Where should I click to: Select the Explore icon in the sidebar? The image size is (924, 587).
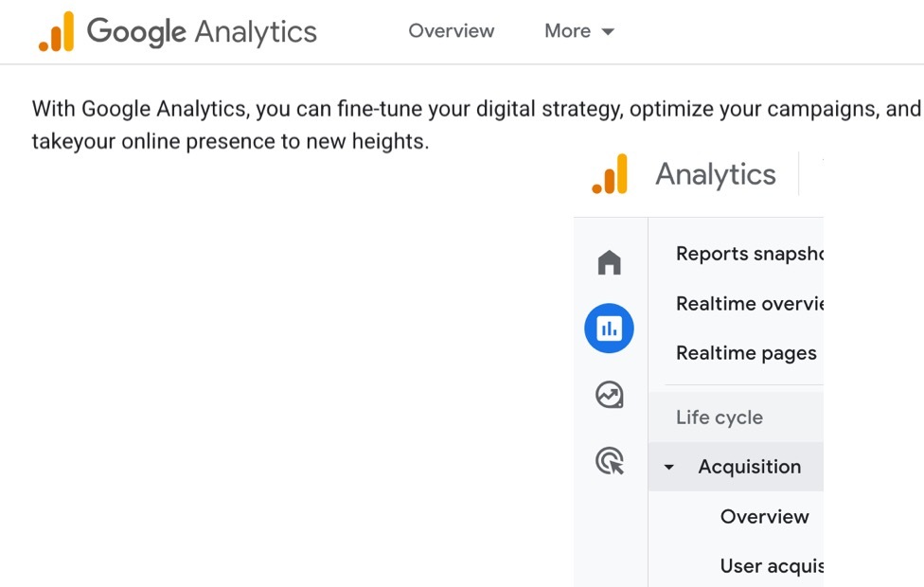[x=609, y=395]
